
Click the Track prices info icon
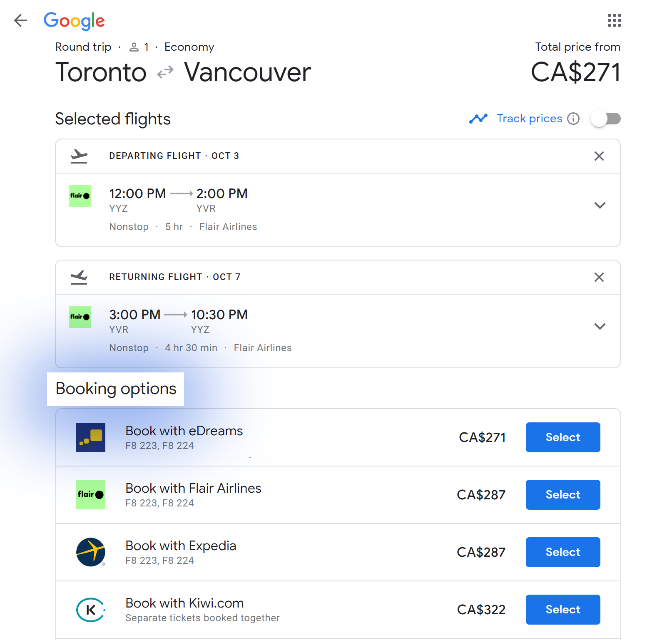pos(573,119)
